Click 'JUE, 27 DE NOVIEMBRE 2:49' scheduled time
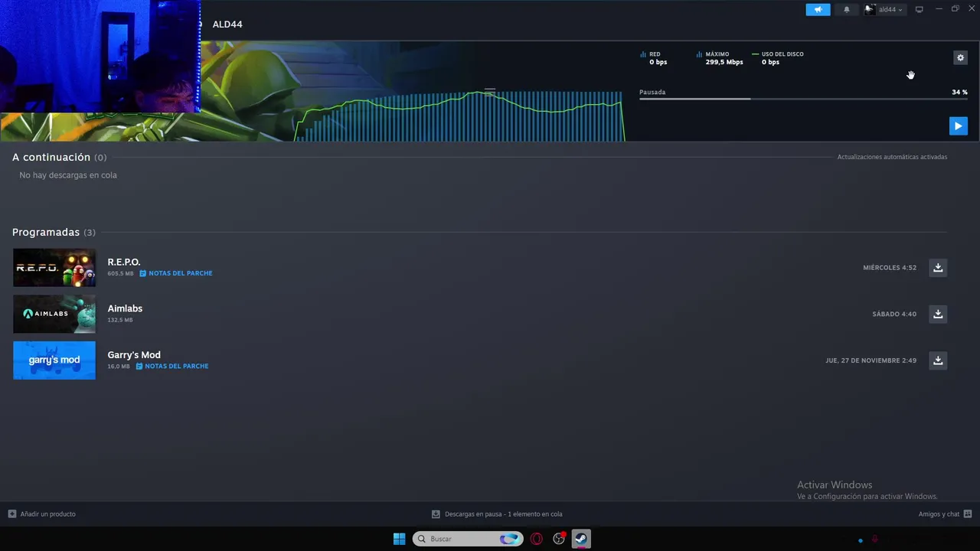Screen dimensions: 980x551 point(871,360)
